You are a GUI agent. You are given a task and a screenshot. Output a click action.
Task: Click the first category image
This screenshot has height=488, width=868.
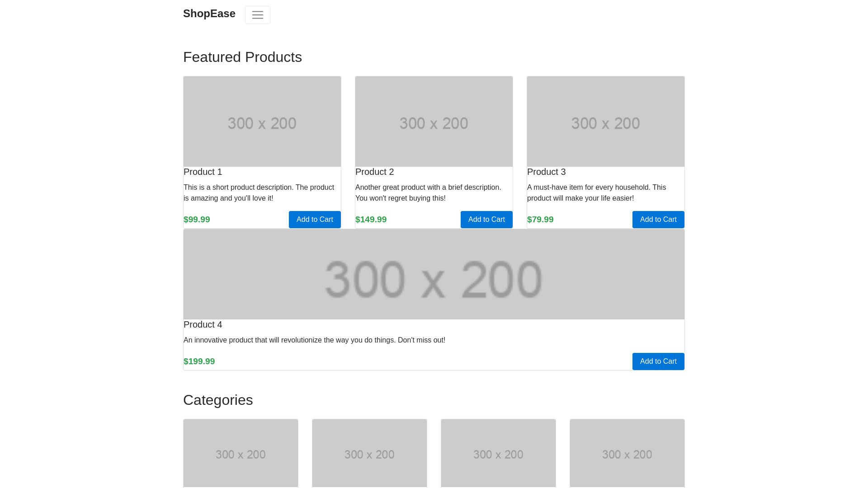[x=241, y=453]
